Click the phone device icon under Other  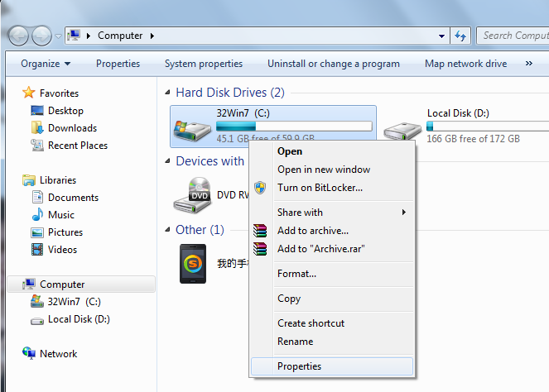pyautogui.click(x=194, y=263)
